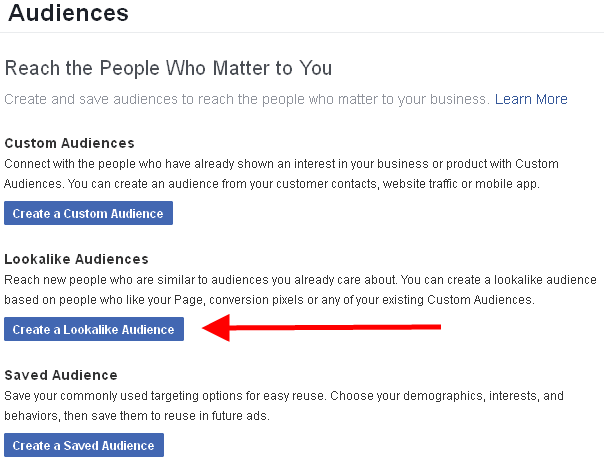Click the red arrowhead pointing at the Lookalike button

[218, 327]
